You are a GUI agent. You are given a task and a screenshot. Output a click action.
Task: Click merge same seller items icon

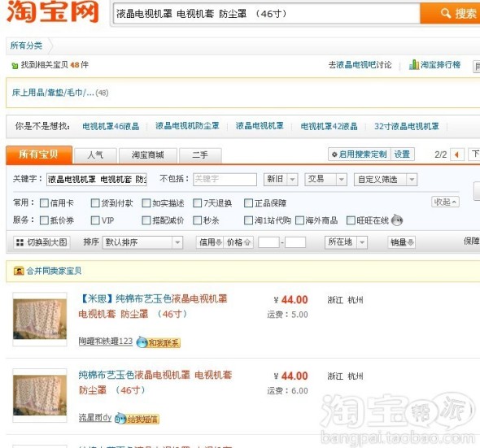19,271
